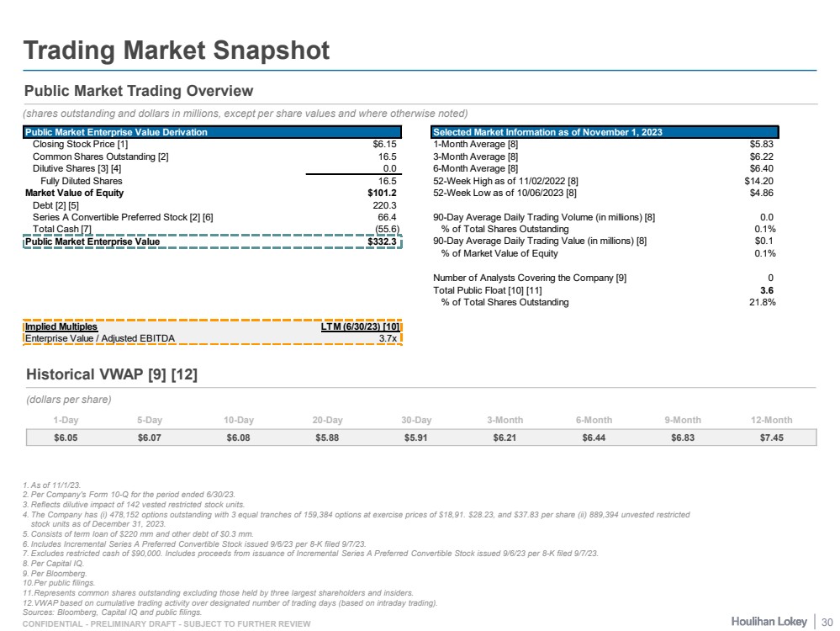
Task: Select the 21.8% of Total Shares Outstanding value
Action: (x=759, y=302)
